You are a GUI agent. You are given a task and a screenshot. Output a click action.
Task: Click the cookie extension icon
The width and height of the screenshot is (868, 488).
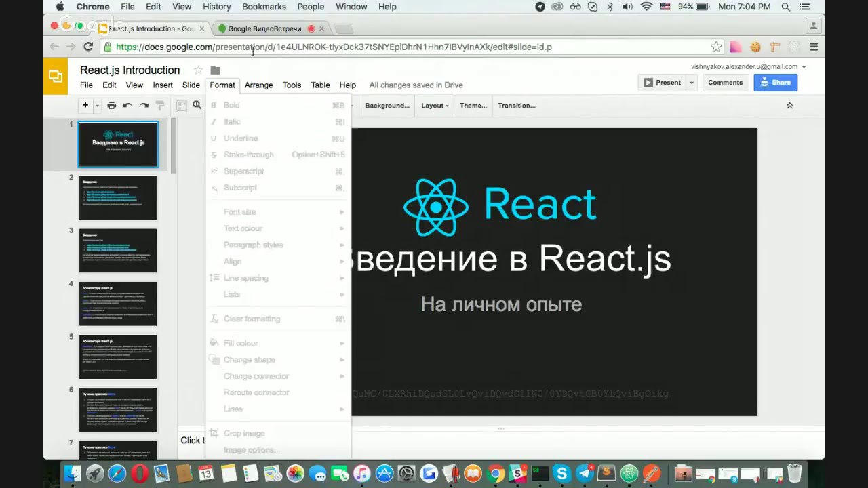(x=755, y=47)
